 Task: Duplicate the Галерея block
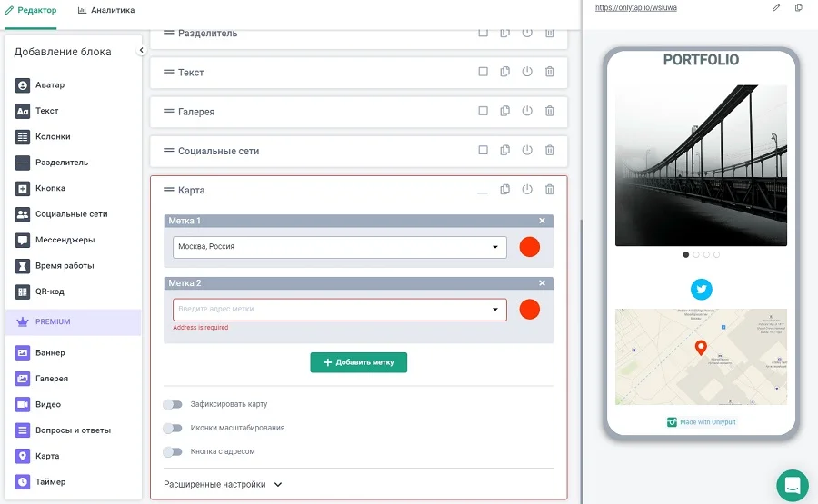[x=505, y=111]
